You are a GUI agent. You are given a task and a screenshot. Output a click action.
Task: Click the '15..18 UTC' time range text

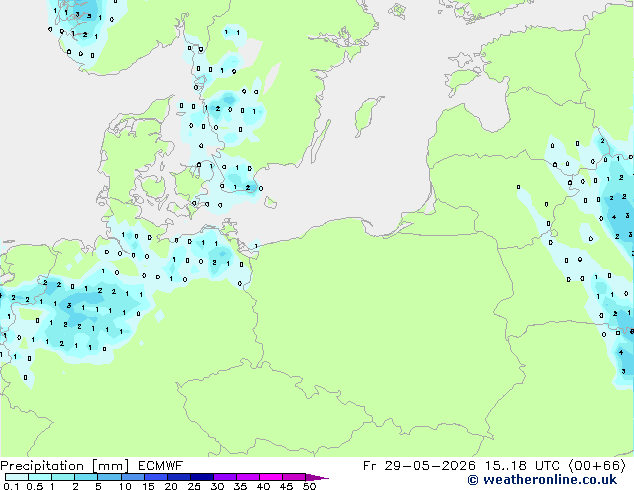click(522, 466)
